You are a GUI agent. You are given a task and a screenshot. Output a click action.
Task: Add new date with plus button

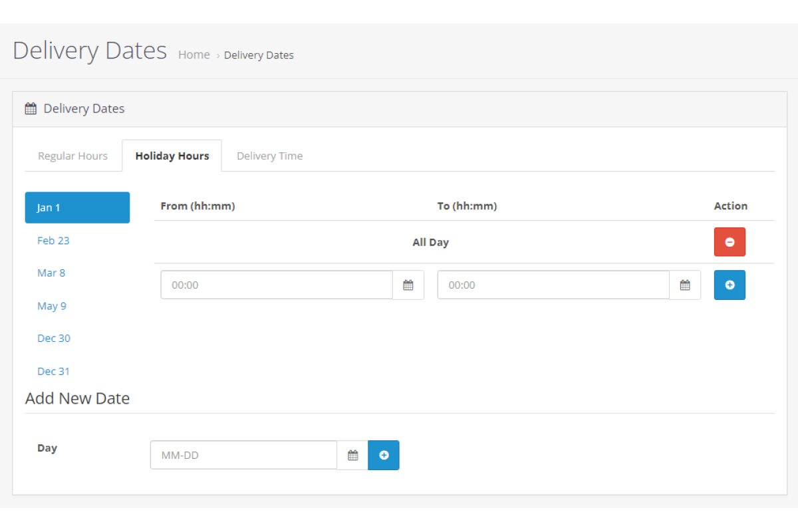click(x=384, y=456)
